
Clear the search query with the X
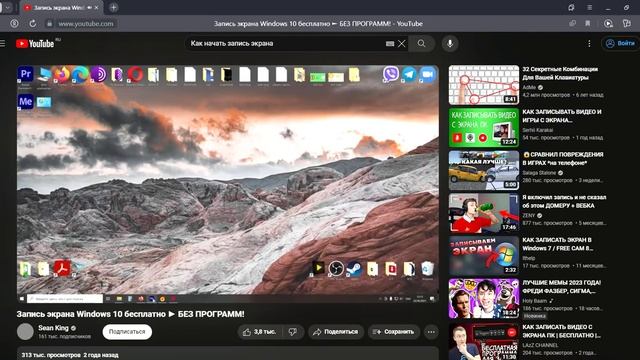(x=402, y=43)
